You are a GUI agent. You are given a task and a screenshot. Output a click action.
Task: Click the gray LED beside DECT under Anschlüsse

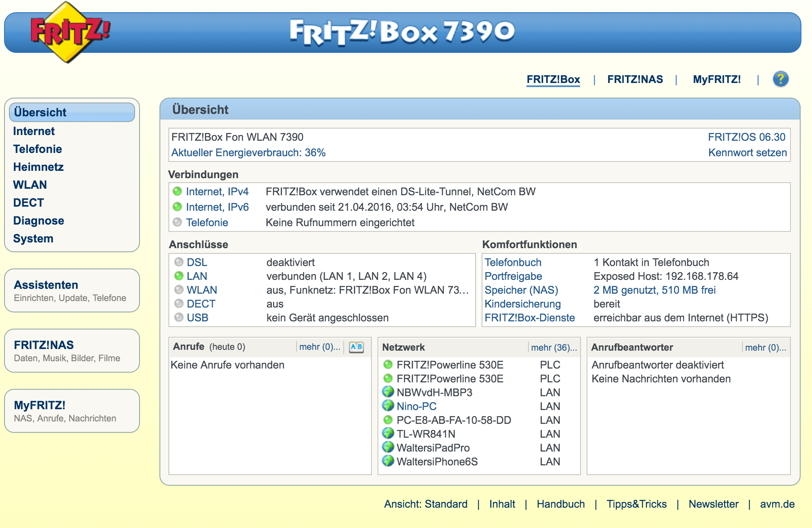pos(179,303)
